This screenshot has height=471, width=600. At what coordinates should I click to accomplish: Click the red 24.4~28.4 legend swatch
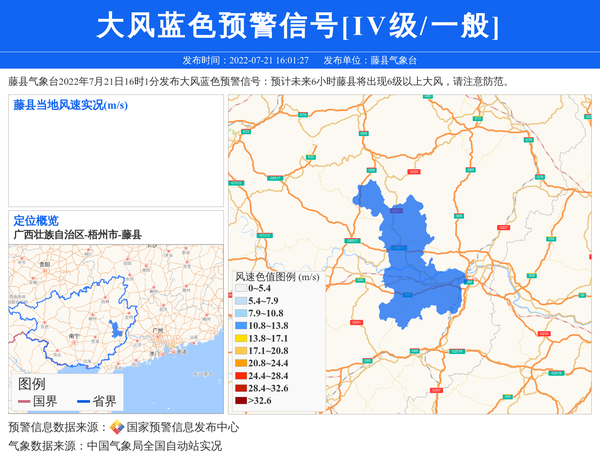point(241,376)
